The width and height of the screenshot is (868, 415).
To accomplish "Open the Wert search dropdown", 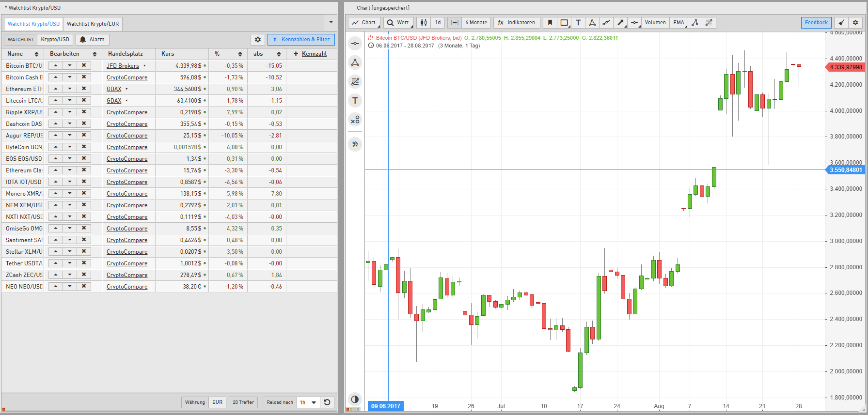I will pos(399,23).
